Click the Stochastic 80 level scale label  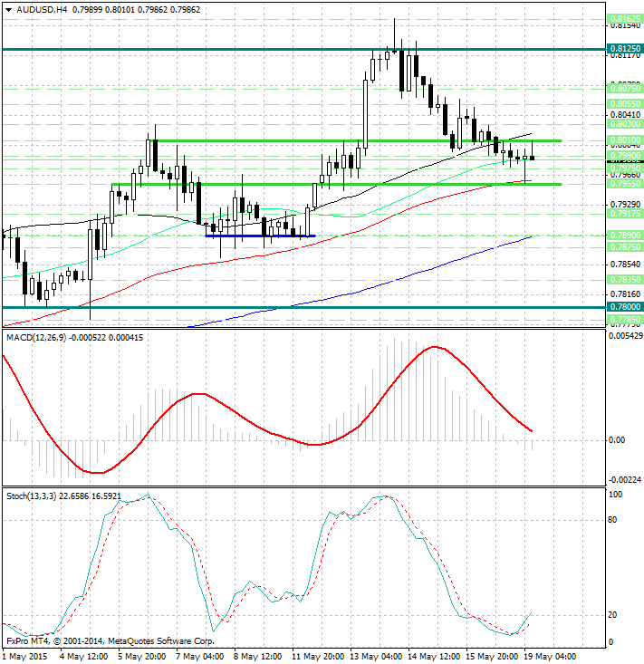click(x=614, y=520)
